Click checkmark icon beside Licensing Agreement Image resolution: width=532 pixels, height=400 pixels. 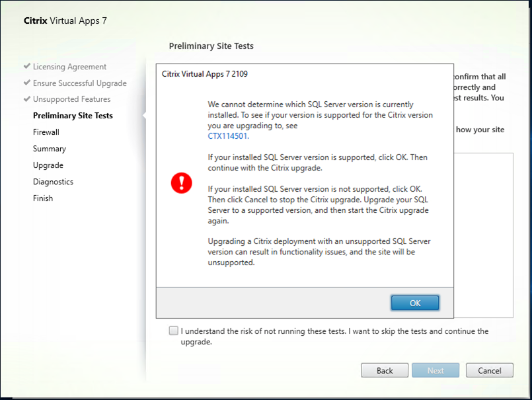pos(27,66)
